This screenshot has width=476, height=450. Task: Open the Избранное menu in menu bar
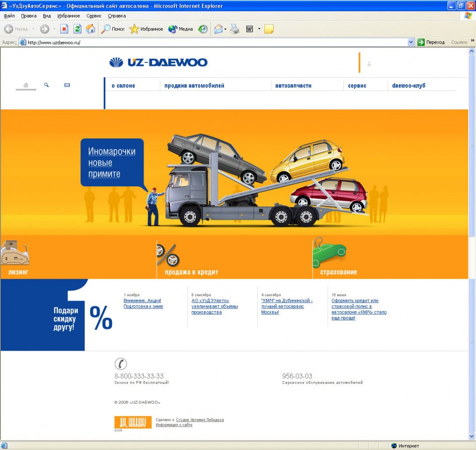click(69, 16)
